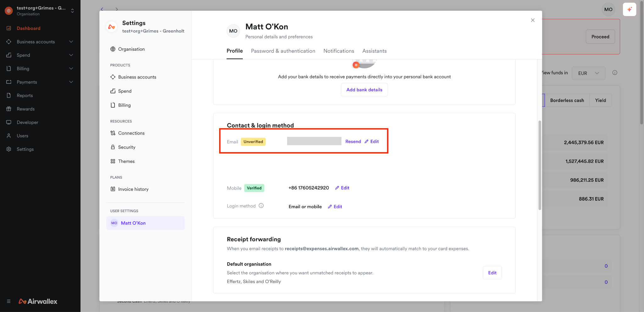Screen dimensions: 644x312
Task: Go forward using the right arrow
Action: [117, 9]
